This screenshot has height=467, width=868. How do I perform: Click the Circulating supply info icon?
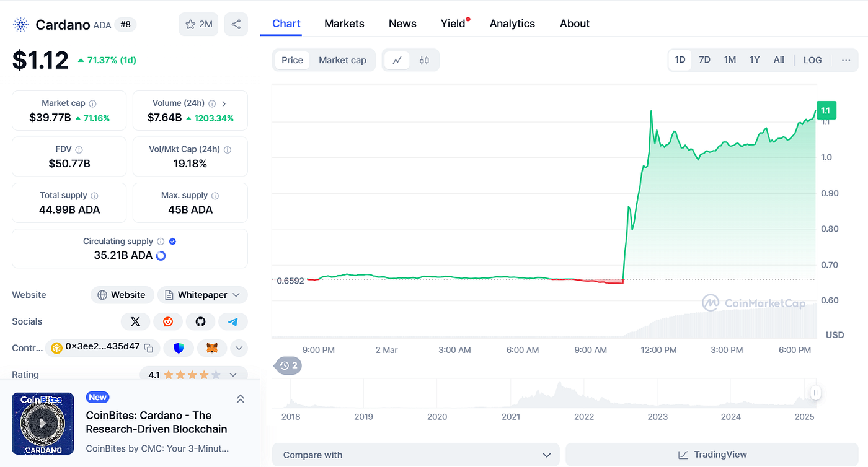pyautogui.click(x=161, y=242)
